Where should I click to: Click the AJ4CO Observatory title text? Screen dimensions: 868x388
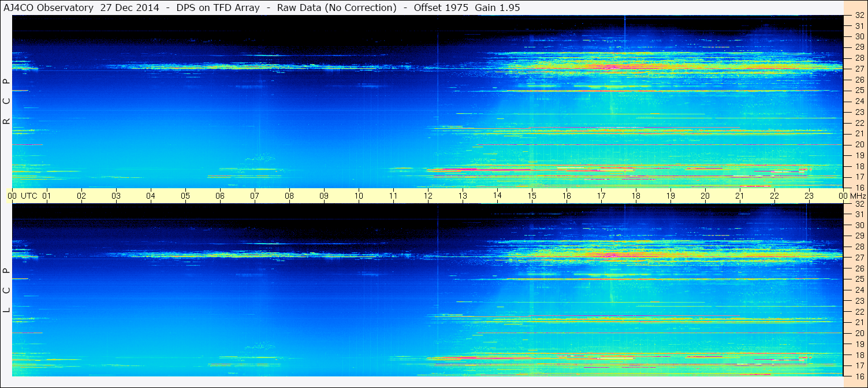click(x=48, y=8)
